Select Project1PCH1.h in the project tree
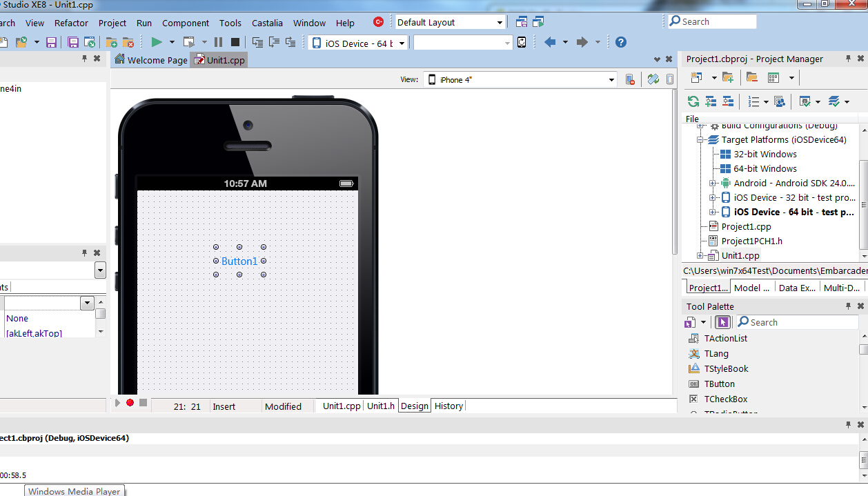Viewport: 868px width, 496px height. [751, 241]
